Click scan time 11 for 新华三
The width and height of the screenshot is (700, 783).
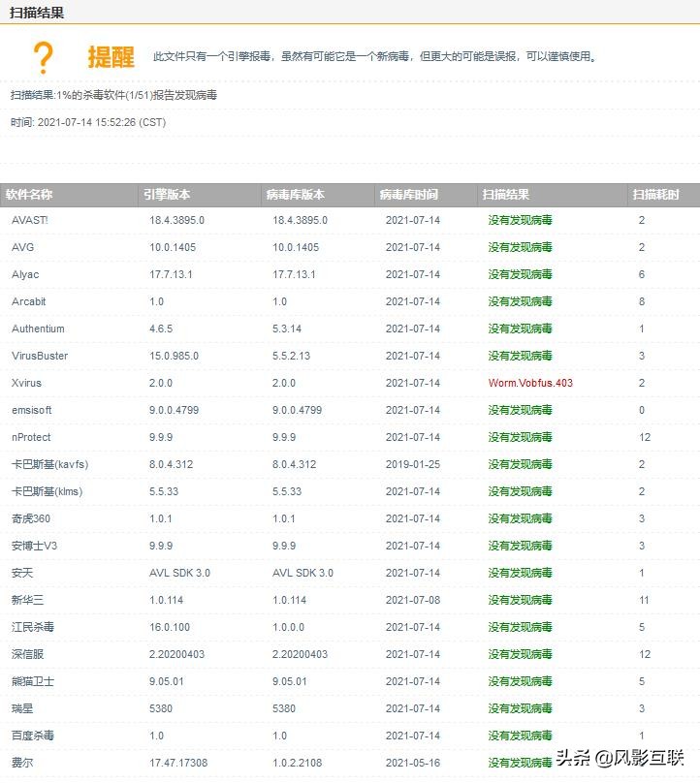point(644,600)
